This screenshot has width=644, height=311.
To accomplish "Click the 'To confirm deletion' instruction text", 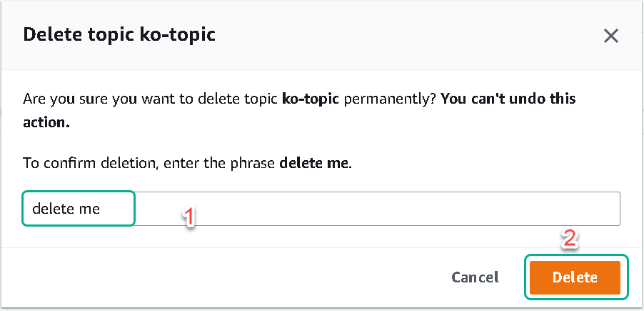I will [x=187, y=164].
